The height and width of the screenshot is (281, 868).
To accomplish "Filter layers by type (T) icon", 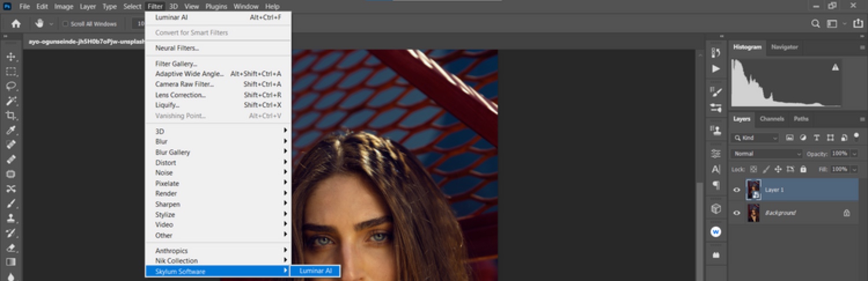I will 816,138.
